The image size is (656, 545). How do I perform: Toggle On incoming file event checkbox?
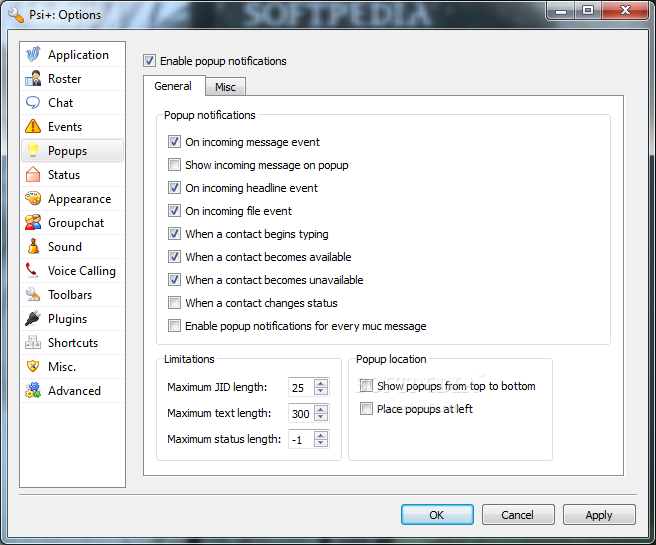pyautogui.click(x=174, y=211)
